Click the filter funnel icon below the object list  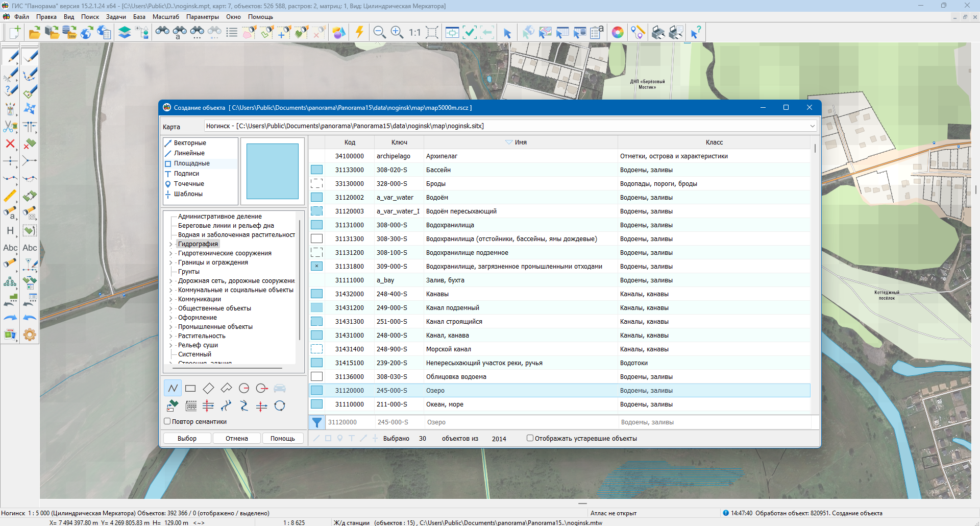[x=316, y=422]
